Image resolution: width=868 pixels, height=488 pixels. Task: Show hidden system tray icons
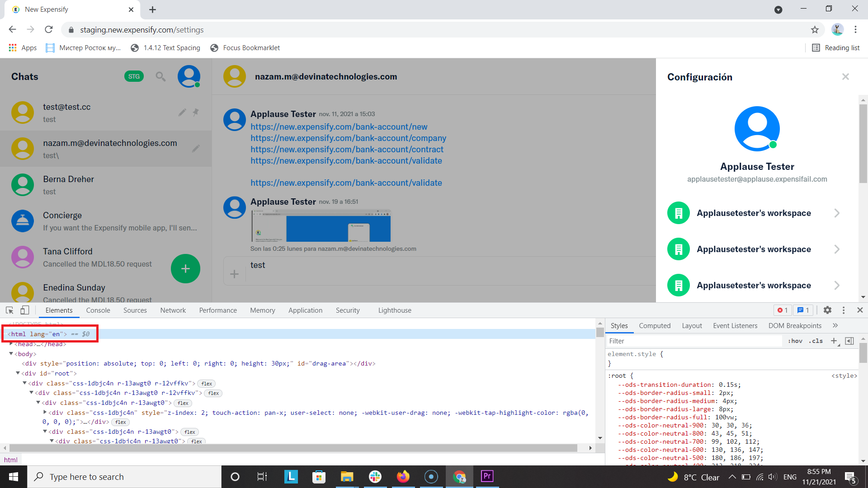[732, 477]
